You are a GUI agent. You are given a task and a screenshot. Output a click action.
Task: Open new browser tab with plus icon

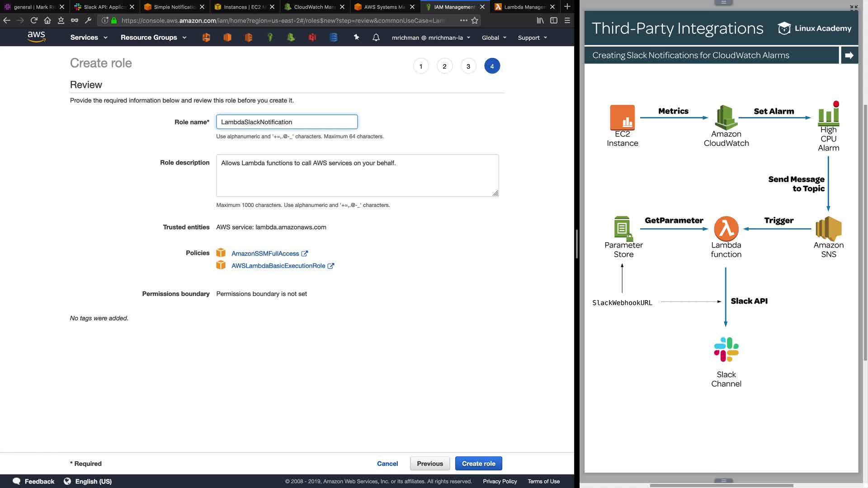tap(567, 7)
